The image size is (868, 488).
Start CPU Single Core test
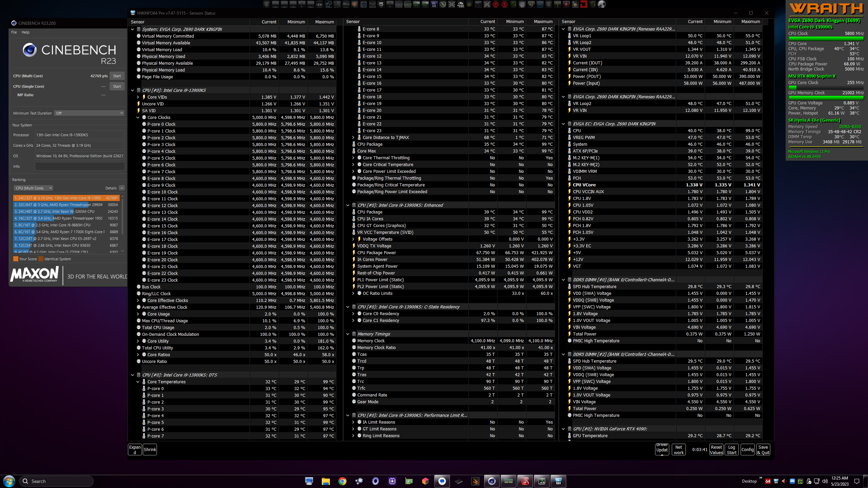pyautogui.click(x=117, y=86)
